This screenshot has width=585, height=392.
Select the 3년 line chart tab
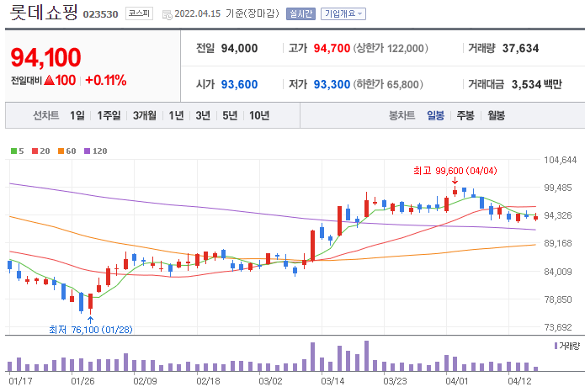click(203, 115)
